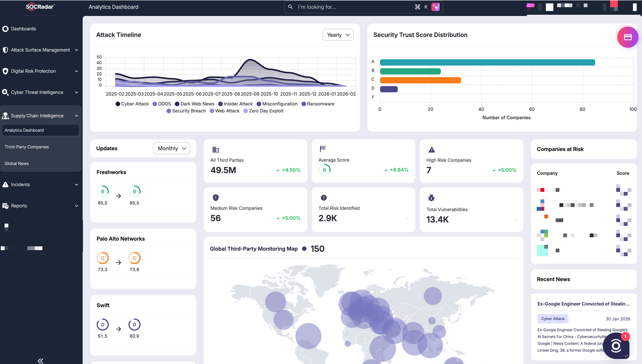The height and width of the screenshot is (364, 642).
Task: Click the Attack Surface Management shield icon
Action: (5, 50)
